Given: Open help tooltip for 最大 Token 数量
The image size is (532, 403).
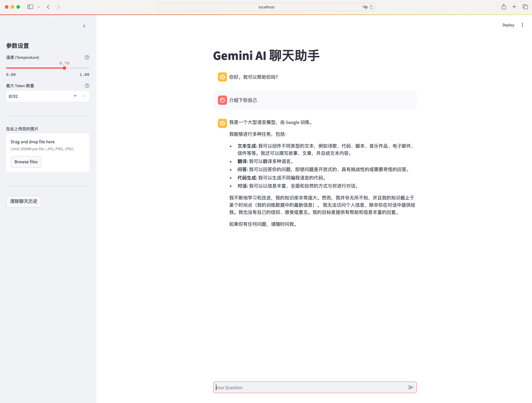Looking at the screenshot, I should tap(87, 86).
